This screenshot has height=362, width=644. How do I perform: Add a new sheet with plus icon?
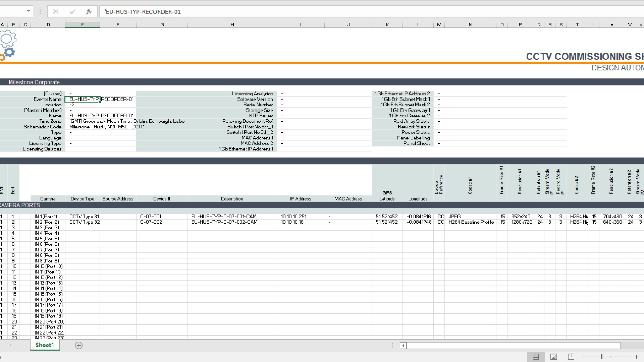point(79,346)
